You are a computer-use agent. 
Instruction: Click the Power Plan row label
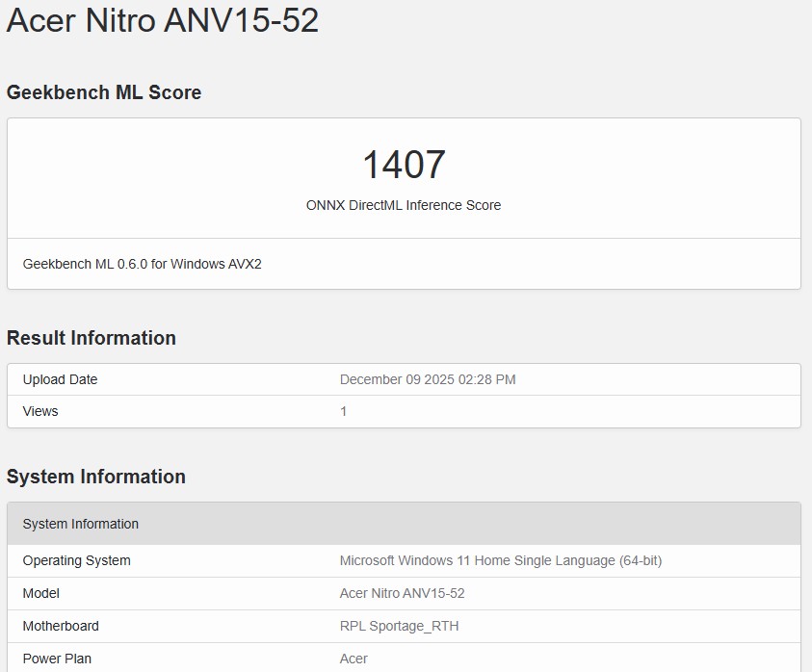tap(54, 659)
